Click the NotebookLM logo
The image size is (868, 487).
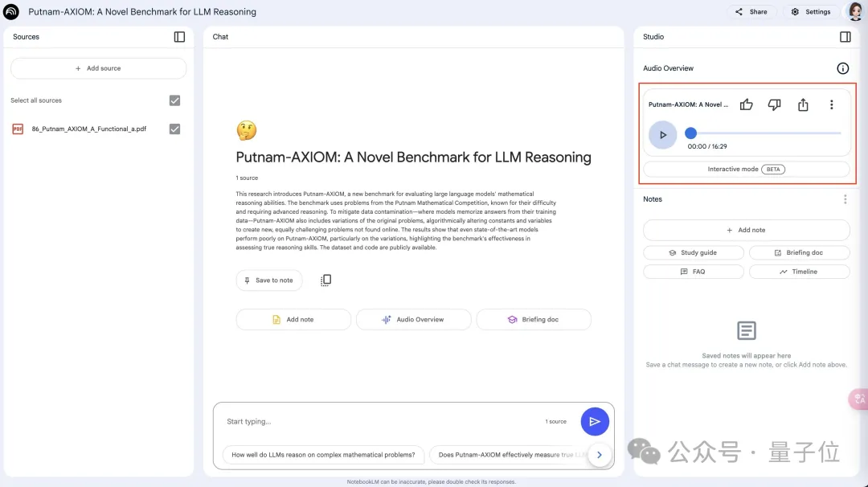tap(11, 12)
